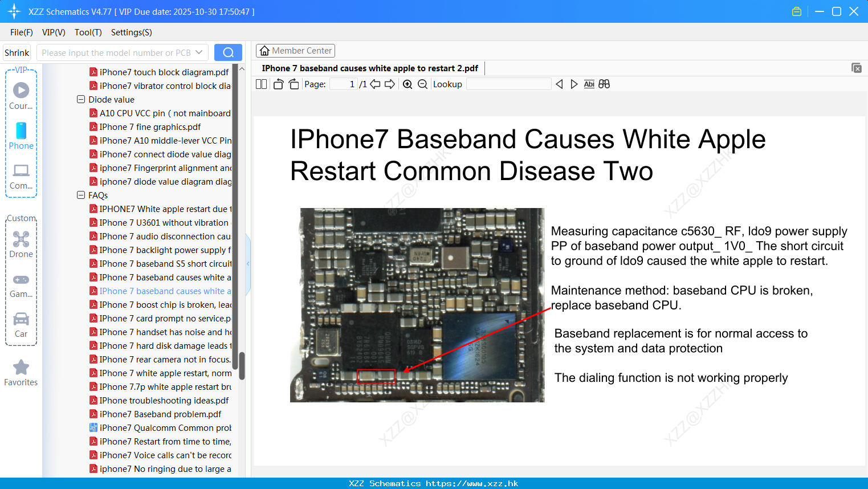This screenshot has width=868, height=489.
Task: Open iphone7 Fingerprint alignment file
Action: tap(161, 168)
